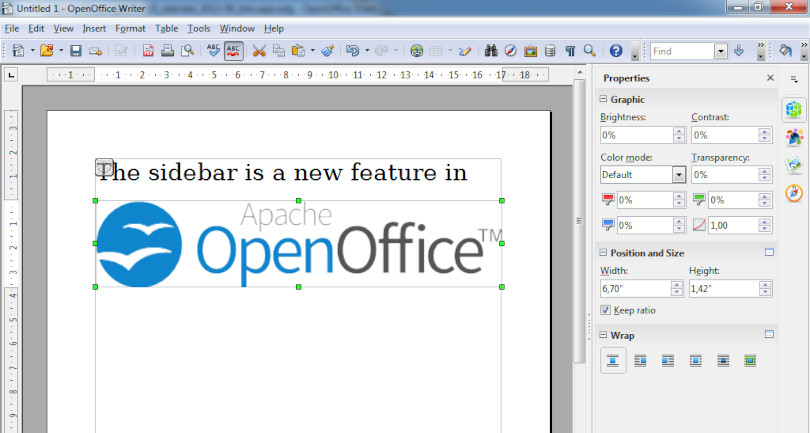
Task: Click inside the Find text box
Action: tap(682, 51)
